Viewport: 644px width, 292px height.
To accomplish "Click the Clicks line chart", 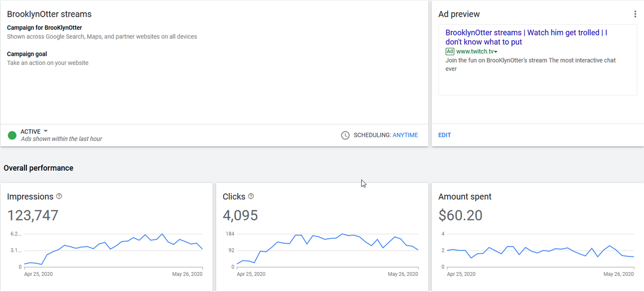I will click(x=328, y=250).
